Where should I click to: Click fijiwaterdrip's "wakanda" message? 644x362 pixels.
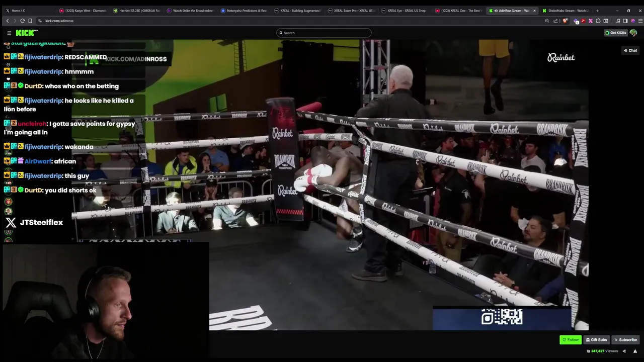point(49,147)
